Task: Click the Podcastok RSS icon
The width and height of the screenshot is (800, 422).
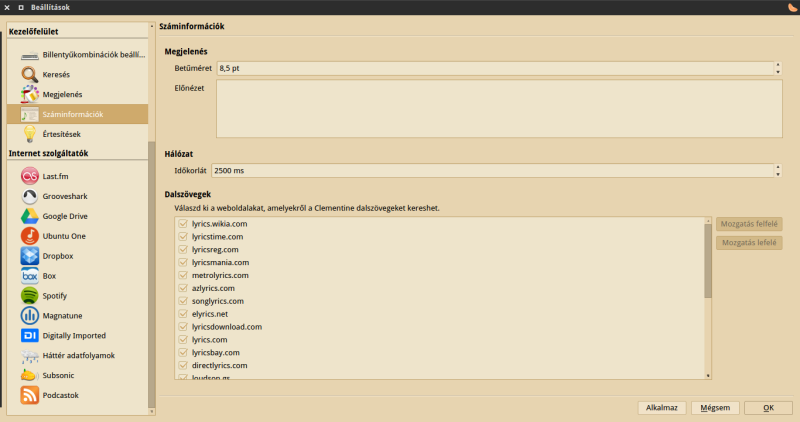Action: pos(30,395)
